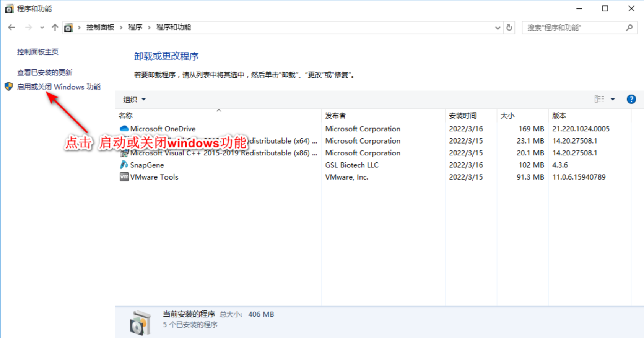Select the SnapGene program row
Viewport: 644px width, 338px height.
click(x=373, y=165)
